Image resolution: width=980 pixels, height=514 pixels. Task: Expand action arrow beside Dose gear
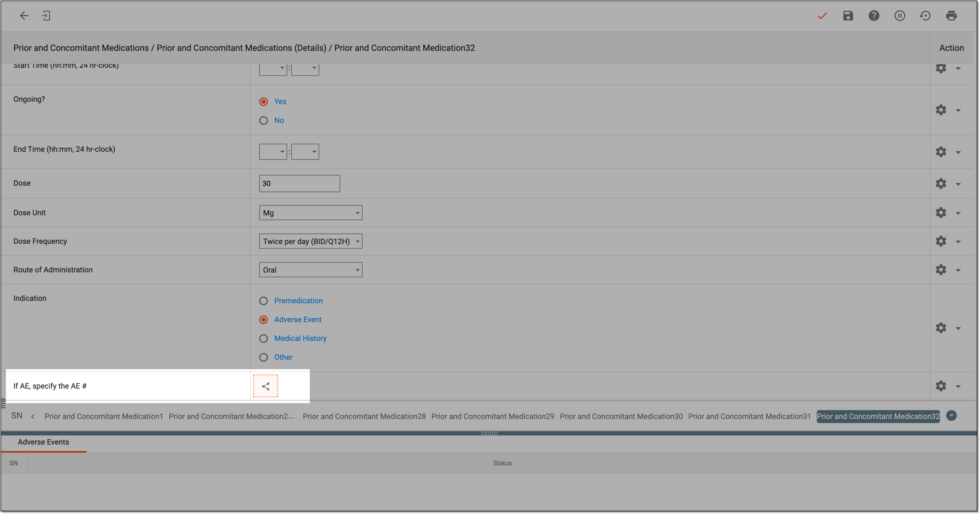(x=958, y=184)
